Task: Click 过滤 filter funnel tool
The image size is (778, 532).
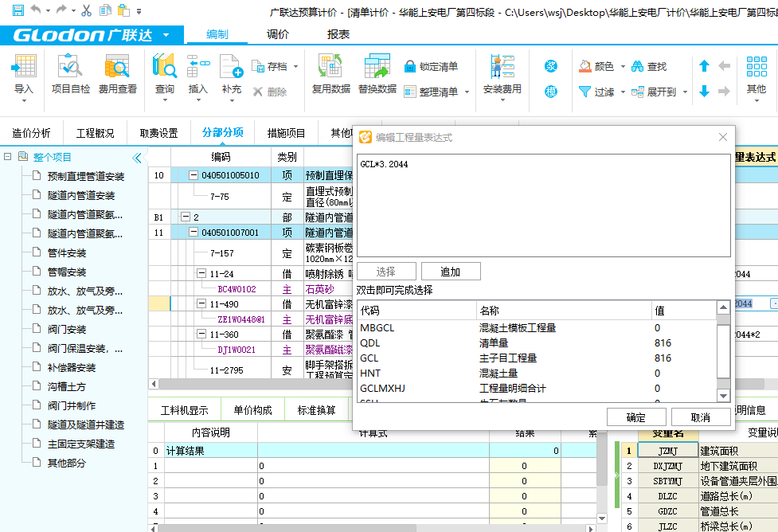Action: click(x=596, y=92)
